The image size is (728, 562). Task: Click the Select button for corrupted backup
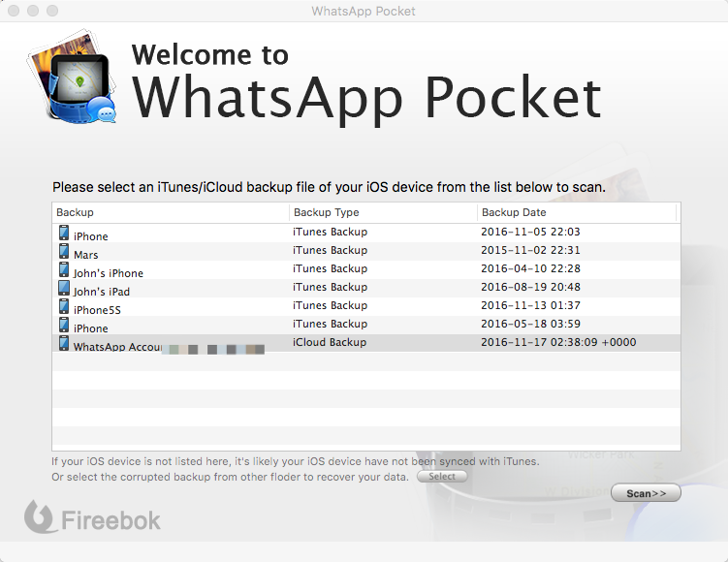(442, 476)
